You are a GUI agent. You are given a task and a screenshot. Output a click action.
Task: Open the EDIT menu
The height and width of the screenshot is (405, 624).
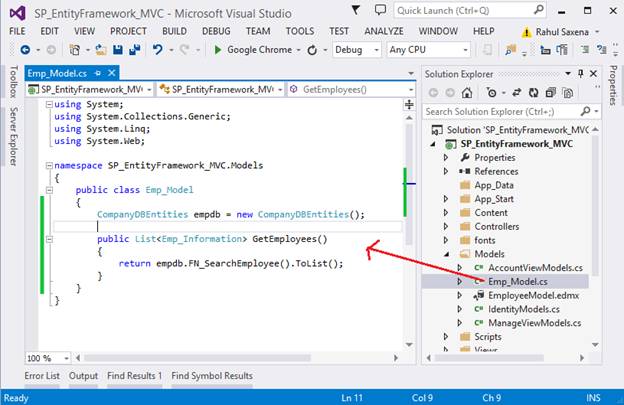click(x=49, y=31)
